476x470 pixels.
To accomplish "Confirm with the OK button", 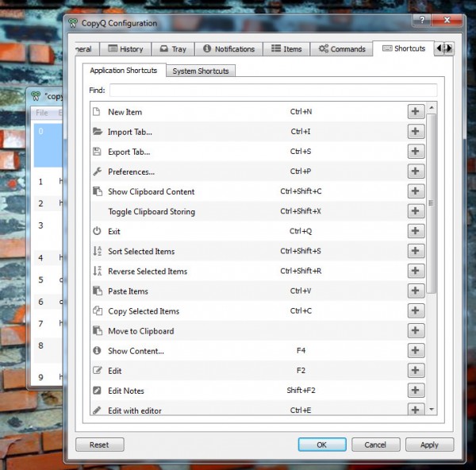I will 322,445.
